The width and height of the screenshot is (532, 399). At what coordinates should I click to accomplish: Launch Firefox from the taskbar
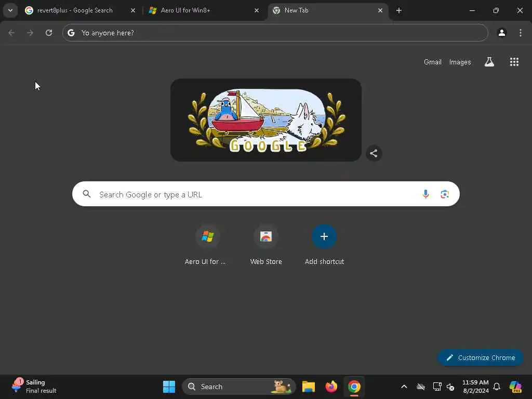click(x=331, y=387)
